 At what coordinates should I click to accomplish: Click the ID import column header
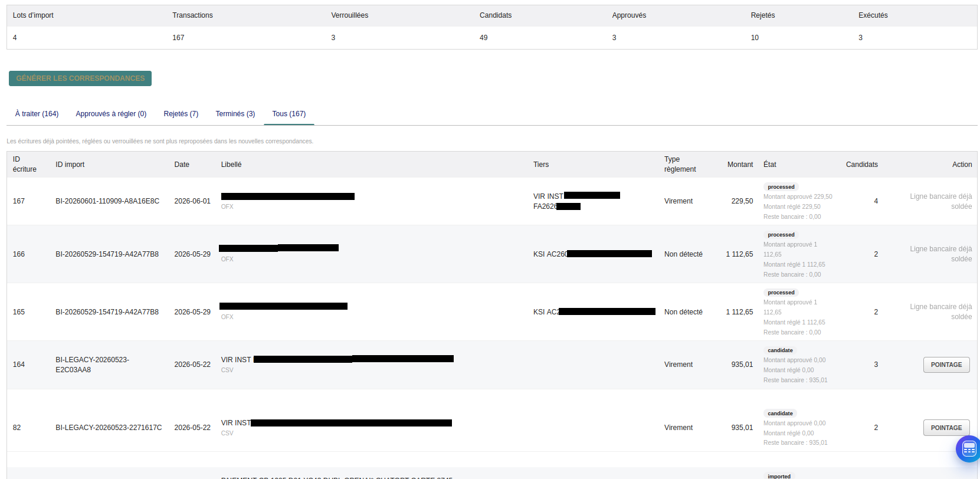coord(70,165)
